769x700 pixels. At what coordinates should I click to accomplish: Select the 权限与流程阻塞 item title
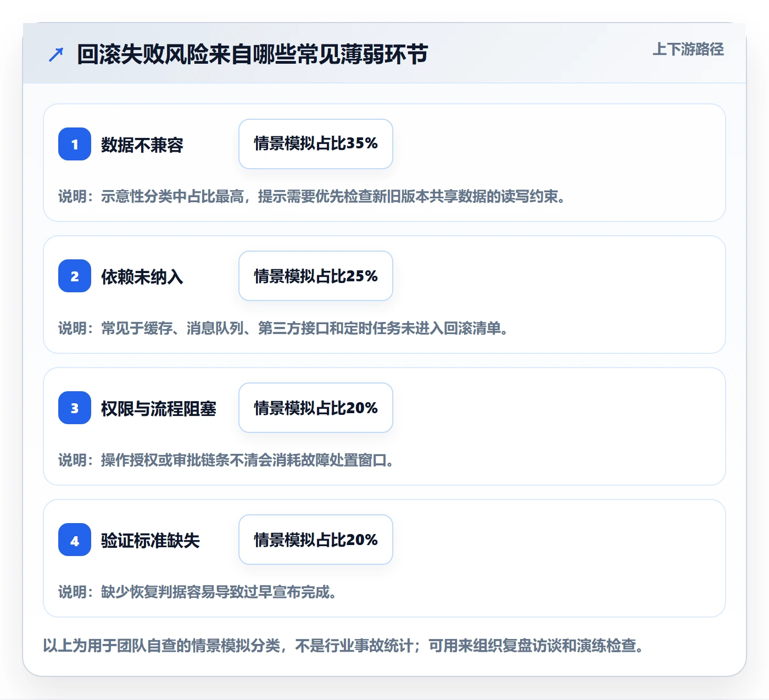158,408
